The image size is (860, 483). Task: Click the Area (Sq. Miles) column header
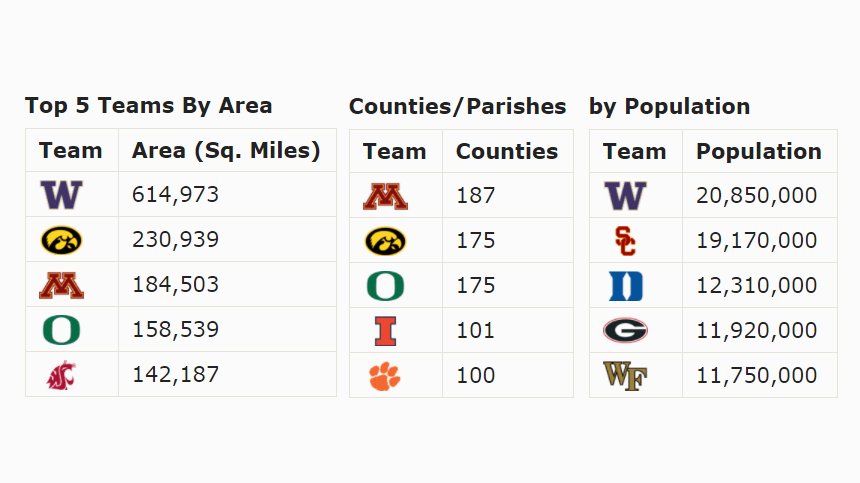click(226, 150)
